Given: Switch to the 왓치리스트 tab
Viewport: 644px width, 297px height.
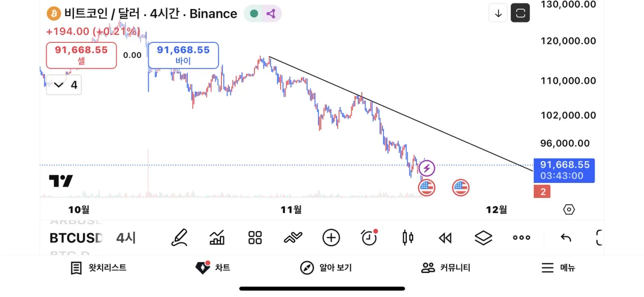Looking at the screenshot, I should pyautogui.click(x=99, y=268).
